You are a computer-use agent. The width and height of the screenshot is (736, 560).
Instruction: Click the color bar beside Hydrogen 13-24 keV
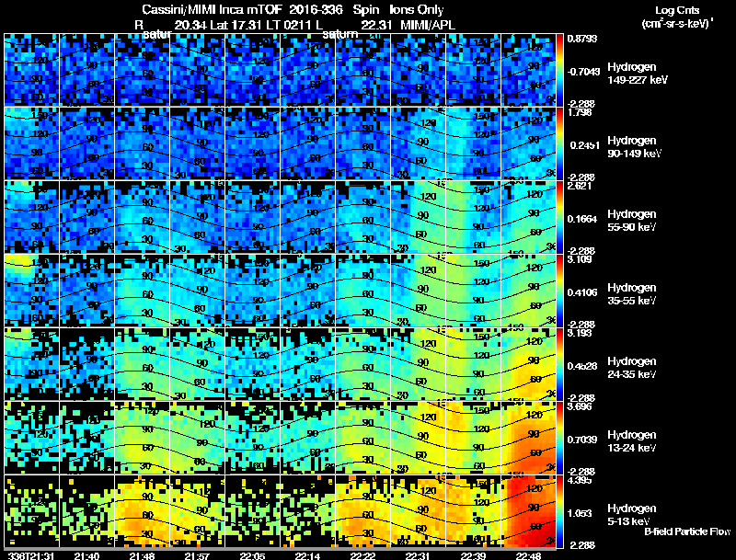(x=559, y=438)
